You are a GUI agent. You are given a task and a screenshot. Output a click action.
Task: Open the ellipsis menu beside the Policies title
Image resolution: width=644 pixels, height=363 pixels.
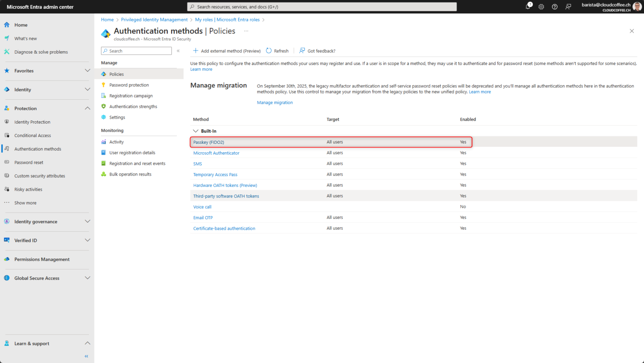click(x=246, y=31)
